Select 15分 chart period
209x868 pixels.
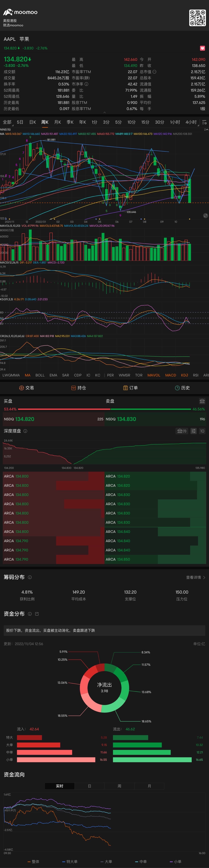145,122
